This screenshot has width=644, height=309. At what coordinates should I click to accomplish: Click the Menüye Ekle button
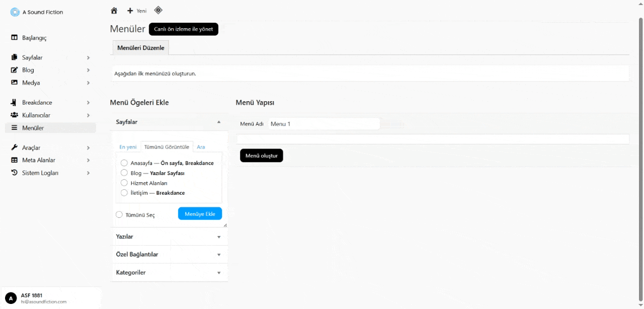200,214
